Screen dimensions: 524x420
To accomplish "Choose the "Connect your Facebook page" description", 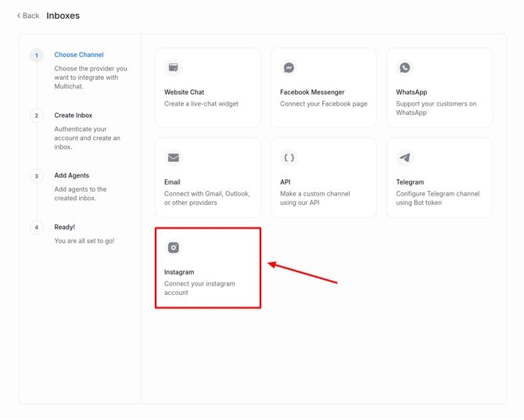I will tap(324, 104).
